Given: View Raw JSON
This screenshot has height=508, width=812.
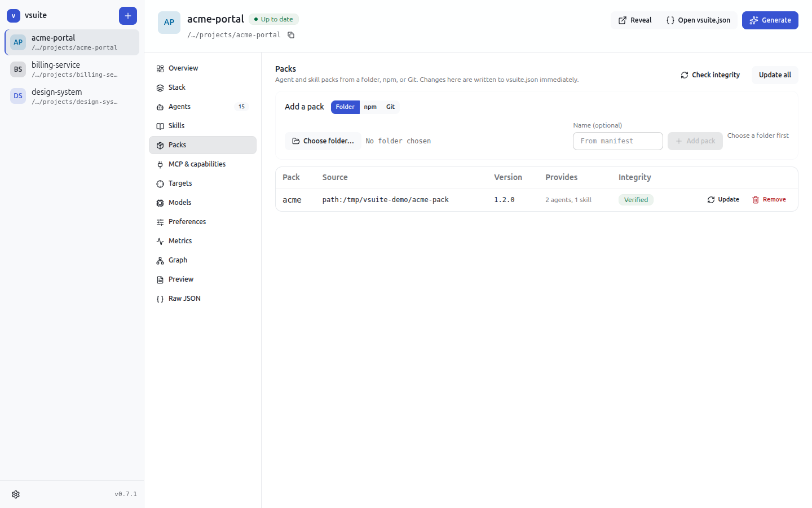Looking at the screenshot, I should point(202,299).
